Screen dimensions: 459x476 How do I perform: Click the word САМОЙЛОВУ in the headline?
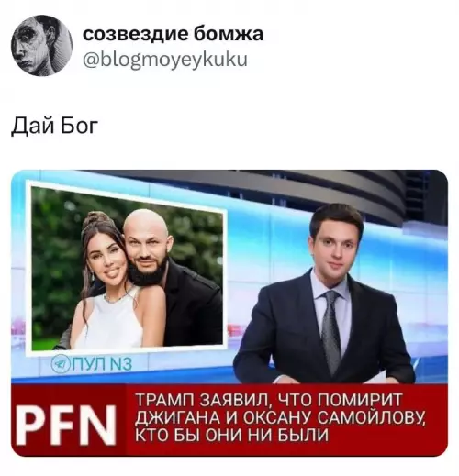pyautogui.click(x=372, y=418)
